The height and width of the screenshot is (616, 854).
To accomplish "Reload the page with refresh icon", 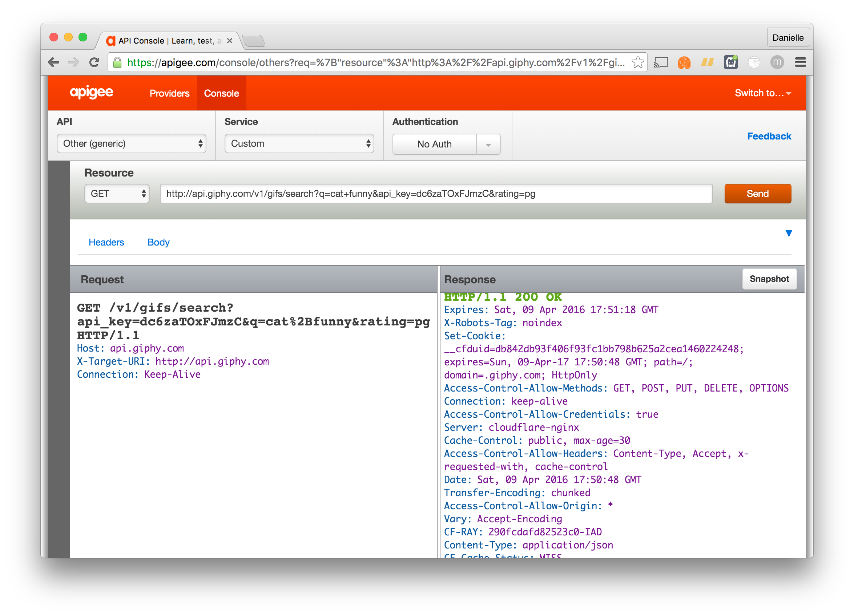I will pyautogui.click(x=94, y=62).
